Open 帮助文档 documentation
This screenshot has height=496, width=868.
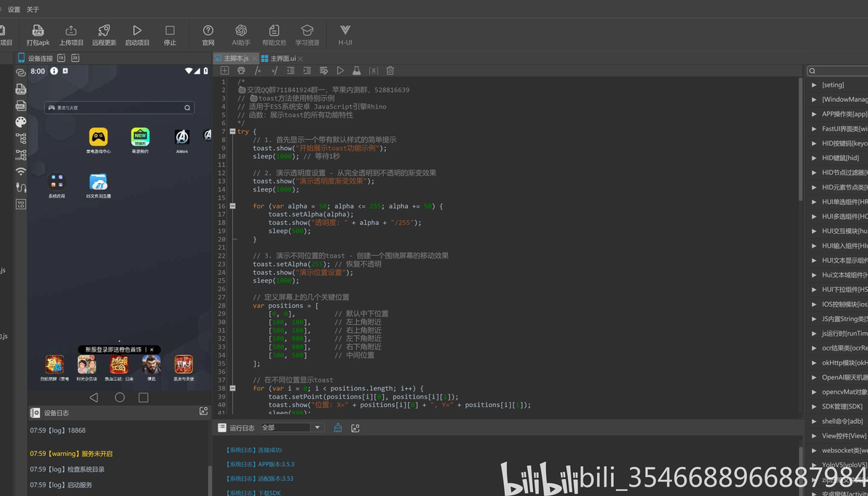(x=274, y=35)
